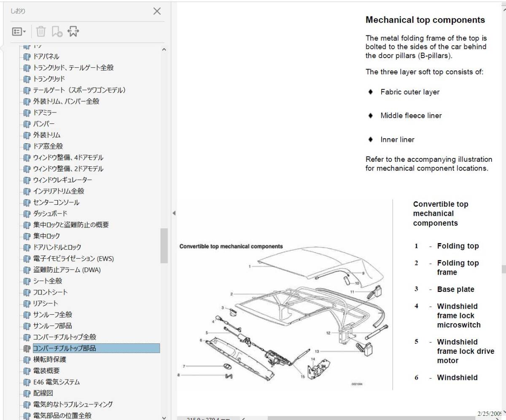Click the bookmark icon beside 配線図

click(x=27, y=393)
